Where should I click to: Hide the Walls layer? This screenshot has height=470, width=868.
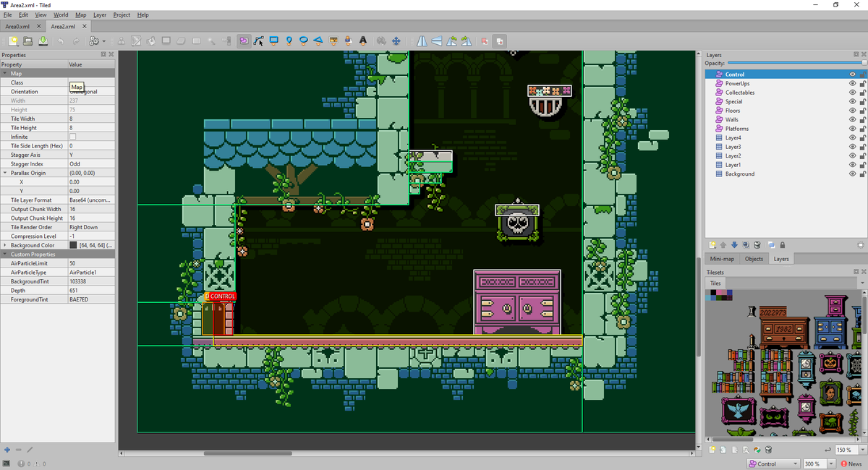coord(852,119)
